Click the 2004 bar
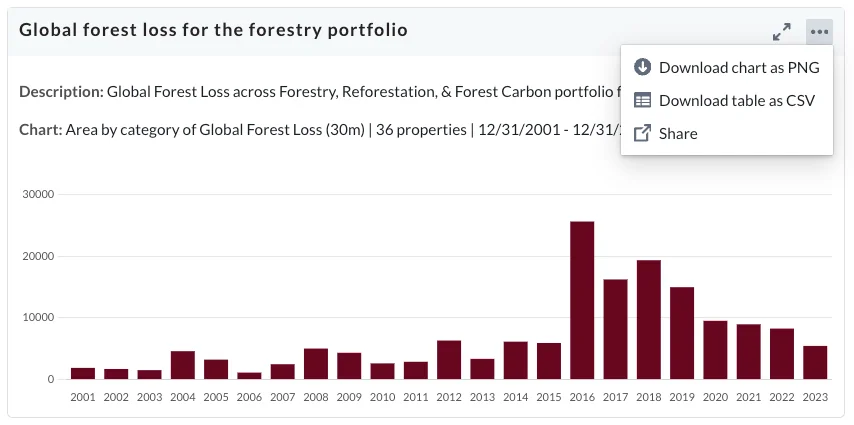Viewport: 854px width, 425px height. click(182, 365)
